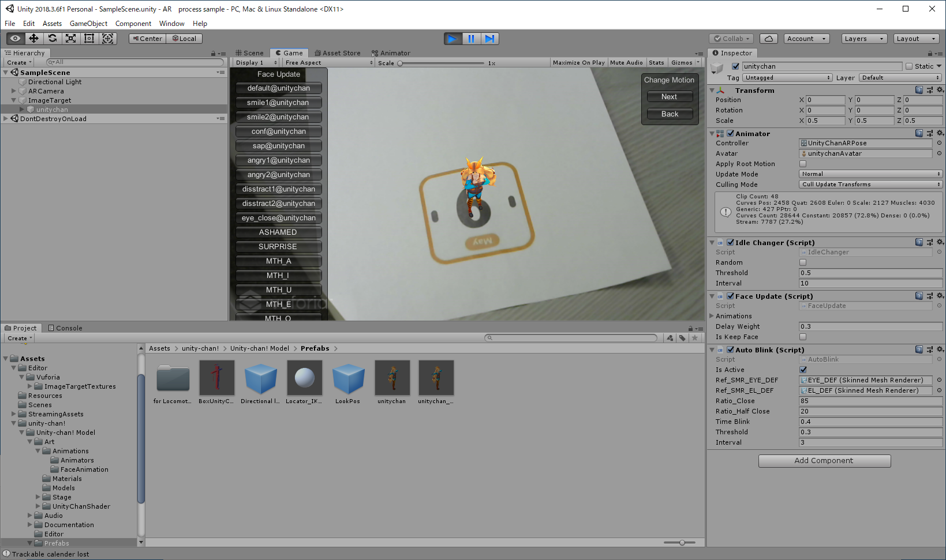Select the combined Transform tool

click(x=108, y=39)
